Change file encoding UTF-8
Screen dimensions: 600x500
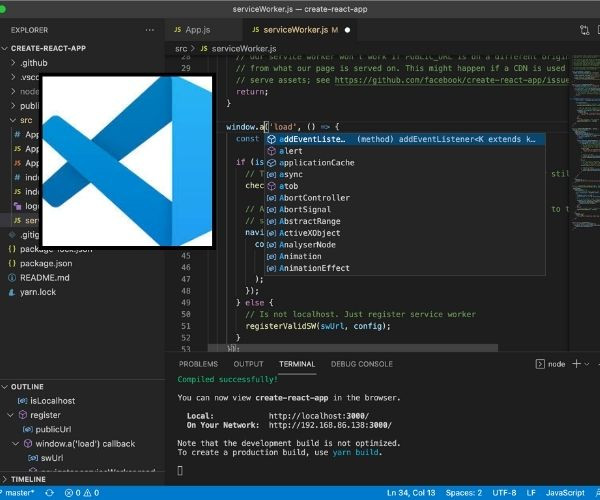coord(504,493)
